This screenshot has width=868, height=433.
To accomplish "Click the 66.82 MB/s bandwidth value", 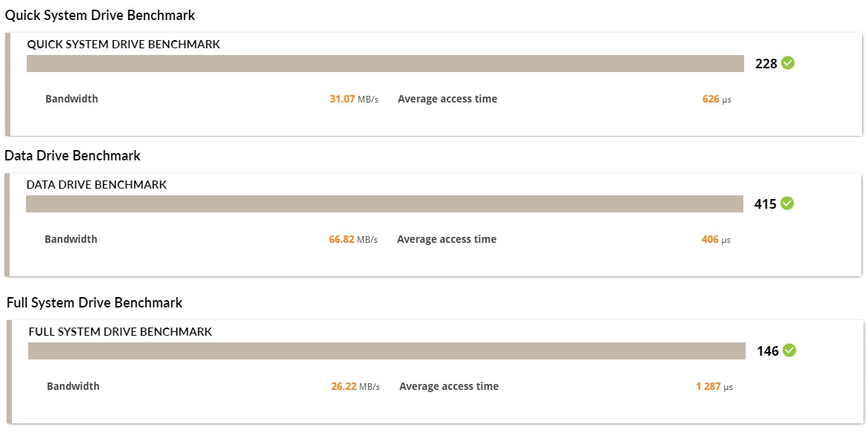I will 353,239.
